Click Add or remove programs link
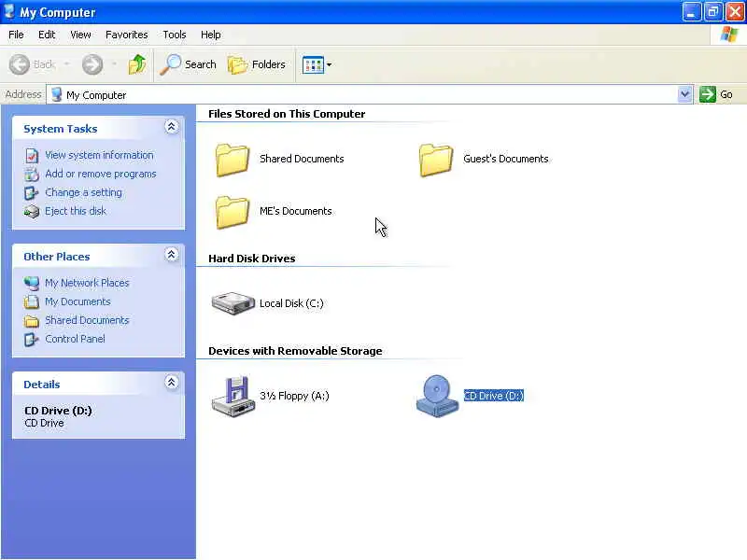 click(x=101, y=174)
